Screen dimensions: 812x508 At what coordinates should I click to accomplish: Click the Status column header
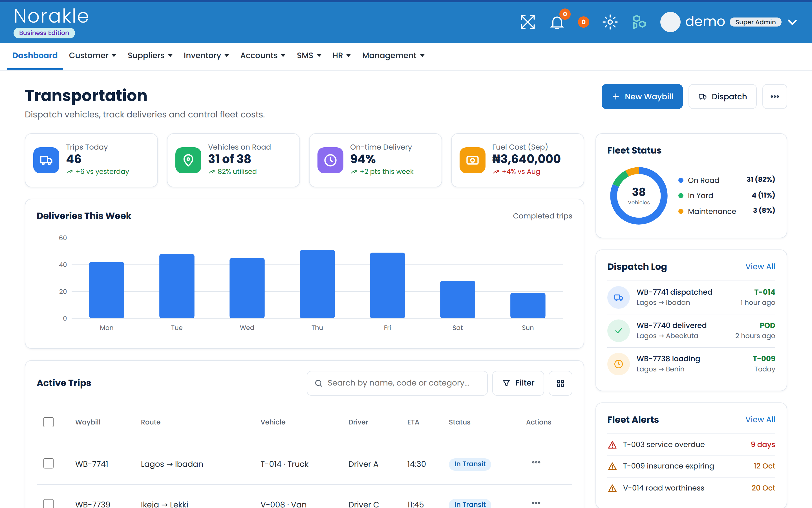click(x=459, y=422)
